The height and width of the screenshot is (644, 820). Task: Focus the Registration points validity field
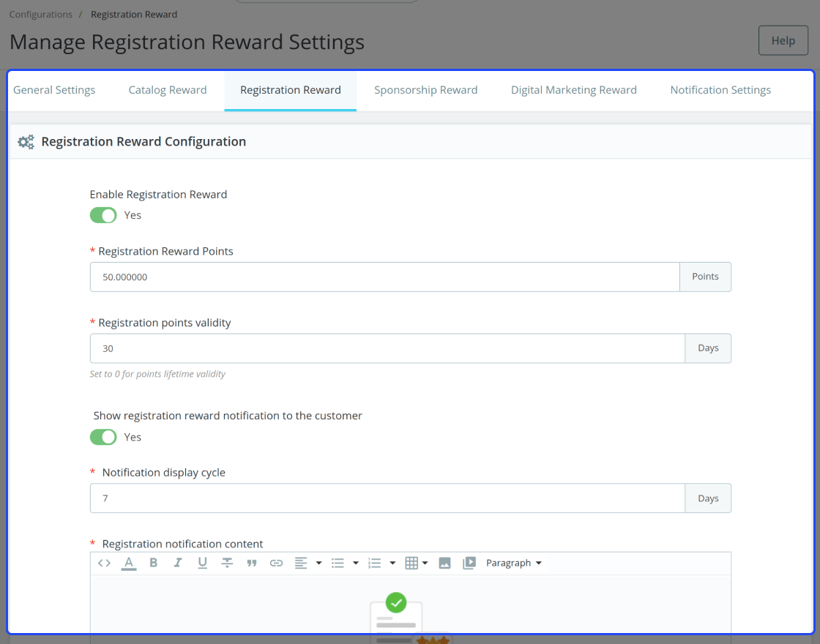387,348
